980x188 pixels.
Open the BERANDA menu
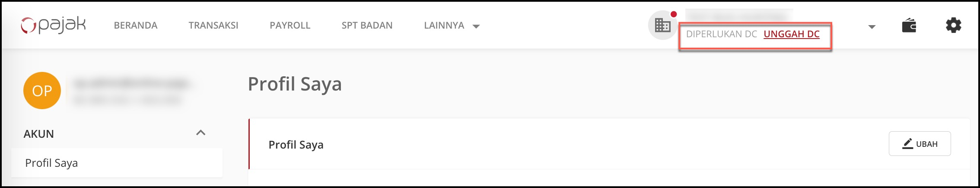136,26
